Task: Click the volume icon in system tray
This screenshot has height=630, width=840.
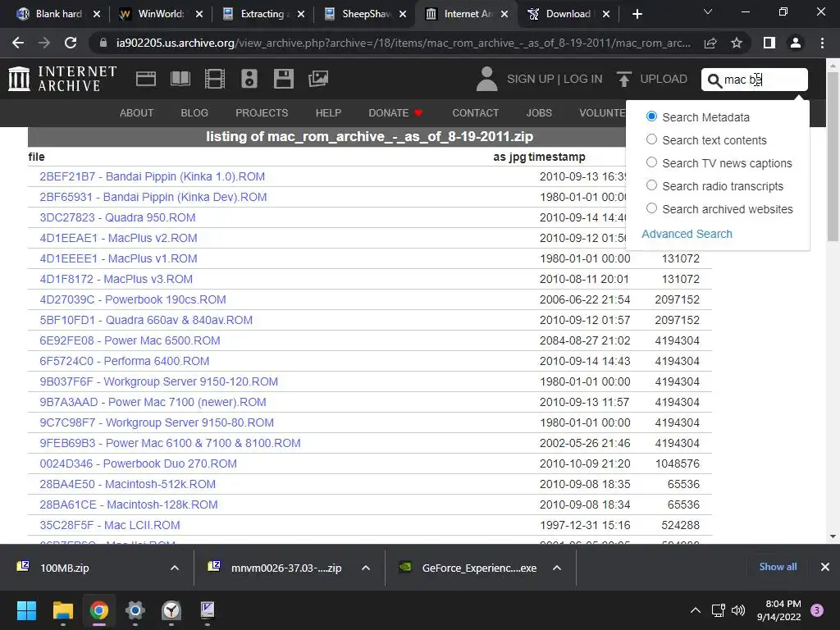Action: tap(738, 610)
